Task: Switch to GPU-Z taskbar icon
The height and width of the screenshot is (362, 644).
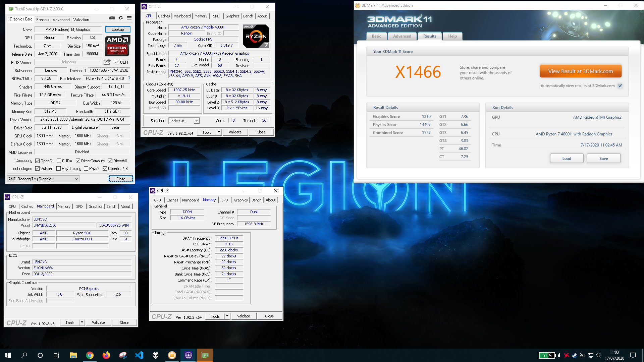Action: [x=205, y=355]
